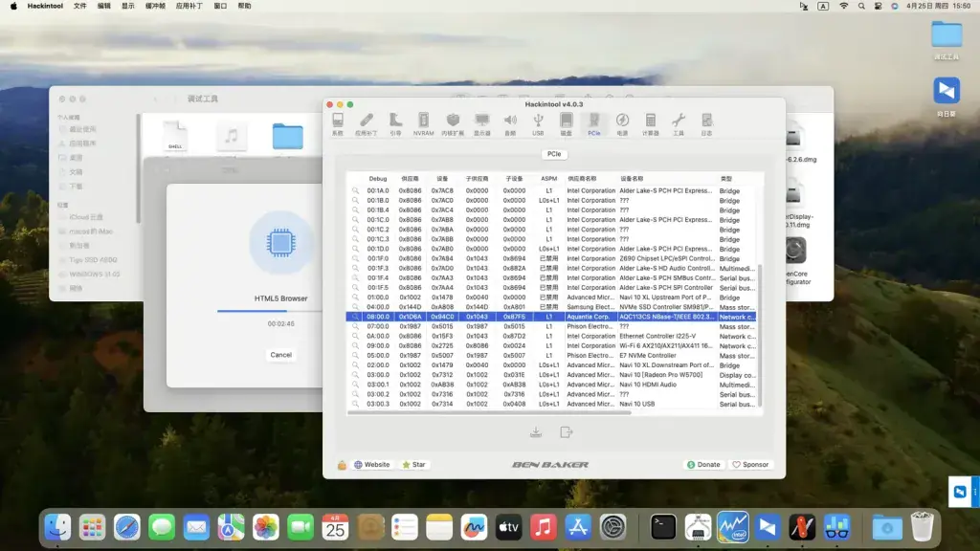Click the download/update PCI IDs icon

[x=536, y=432]
